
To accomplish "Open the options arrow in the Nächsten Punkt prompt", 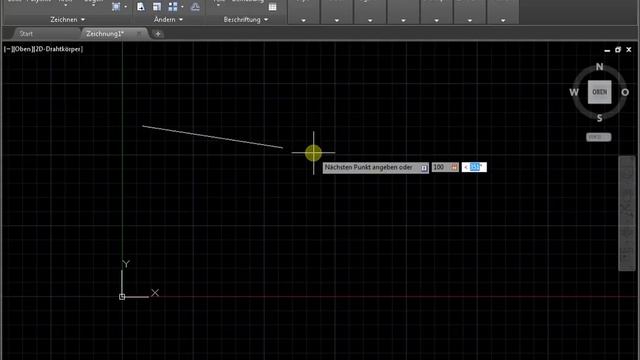I will click(424, 168).
